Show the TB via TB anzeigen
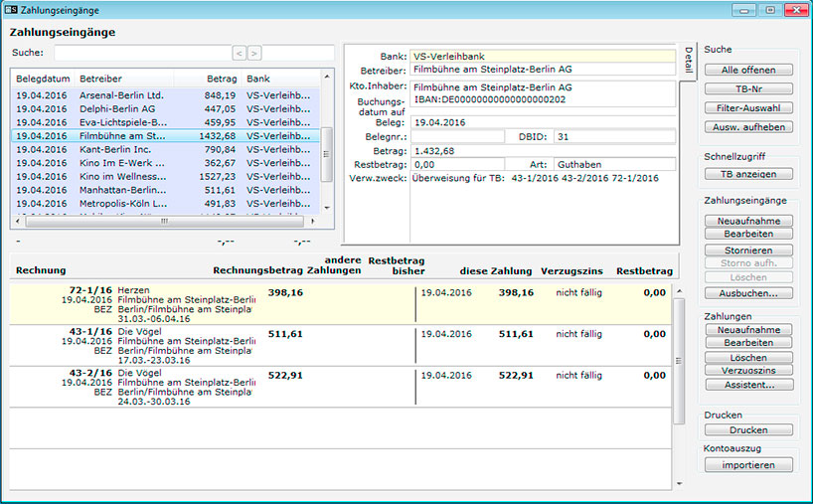The width and height of the screenshot is (813, 504). point(749,174)
